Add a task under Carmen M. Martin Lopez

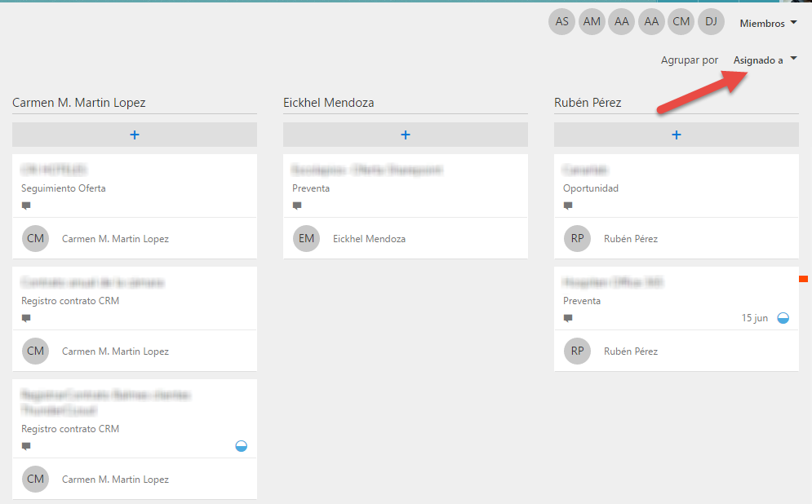[135, 135]
